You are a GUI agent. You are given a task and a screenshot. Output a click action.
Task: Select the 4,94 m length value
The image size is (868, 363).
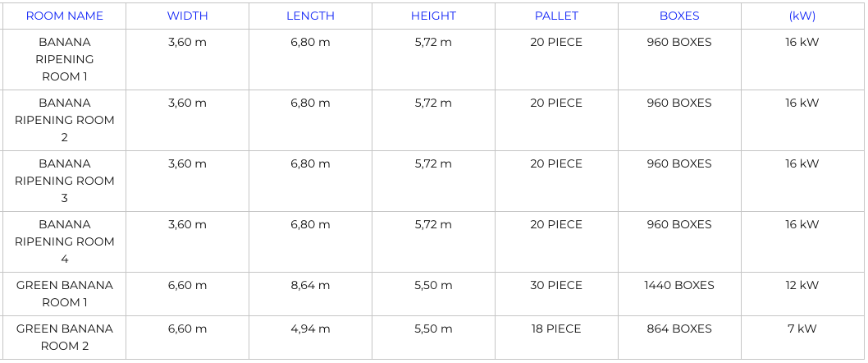point(310,329)
